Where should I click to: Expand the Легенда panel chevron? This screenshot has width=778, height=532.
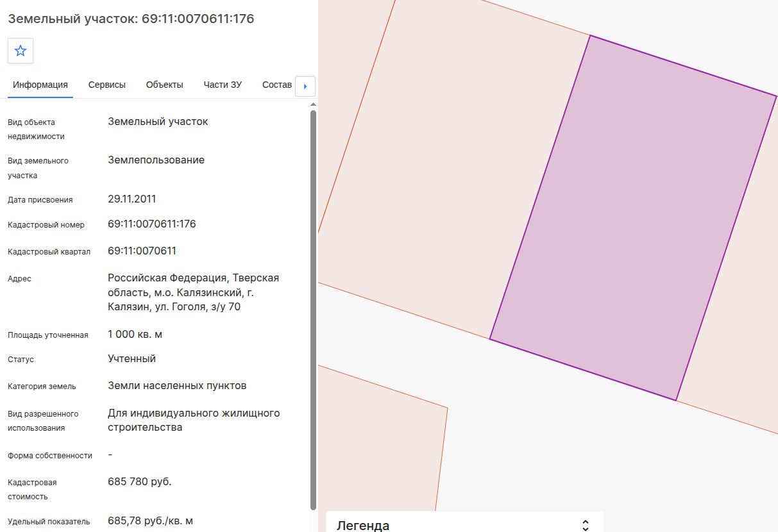(585, 526)
